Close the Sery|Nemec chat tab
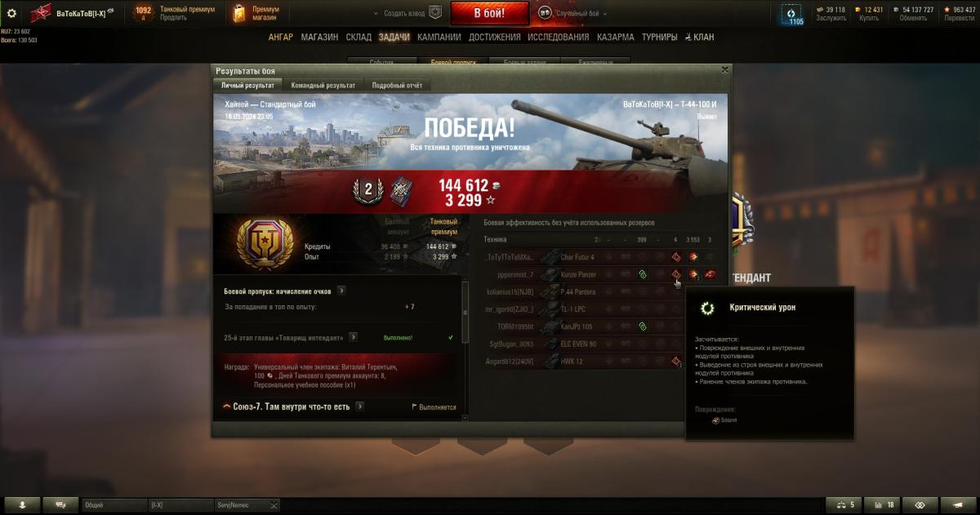980x515 pixels. (x=273, y=505)
